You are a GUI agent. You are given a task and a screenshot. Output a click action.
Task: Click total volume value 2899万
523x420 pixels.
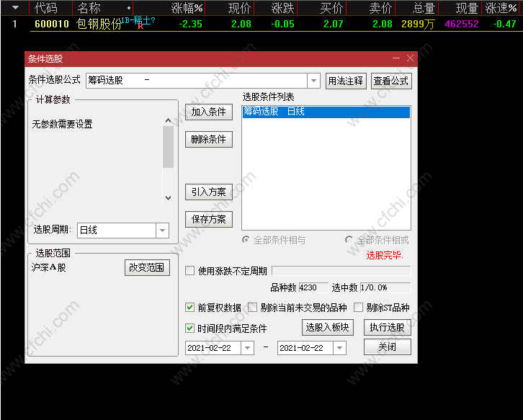point(418,24)
